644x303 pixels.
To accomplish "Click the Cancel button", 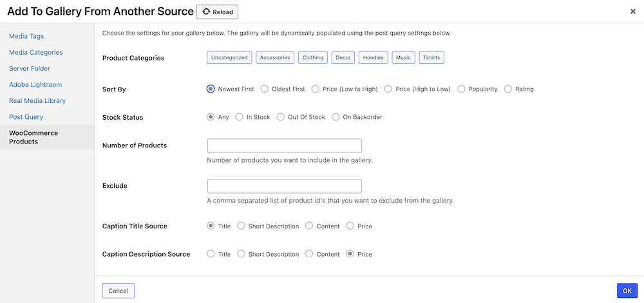I will (x=118, y=291).
